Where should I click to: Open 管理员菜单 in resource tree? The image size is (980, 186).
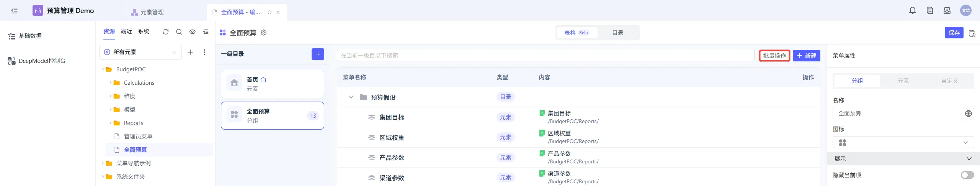[138, 137]
